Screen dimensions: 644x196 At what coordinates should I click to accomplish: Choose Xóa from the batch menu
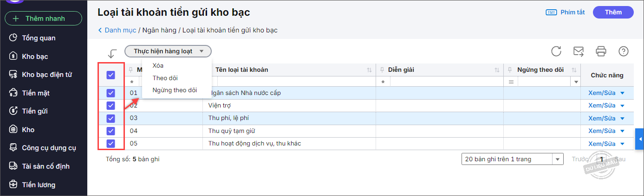(158, 65)
